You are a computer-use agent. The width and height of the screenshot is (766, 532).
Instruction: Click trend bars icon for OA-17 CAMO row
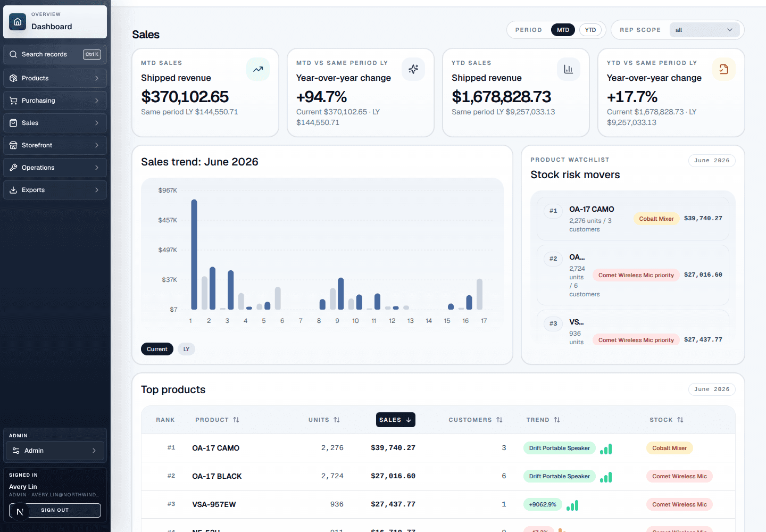point(606,449)
